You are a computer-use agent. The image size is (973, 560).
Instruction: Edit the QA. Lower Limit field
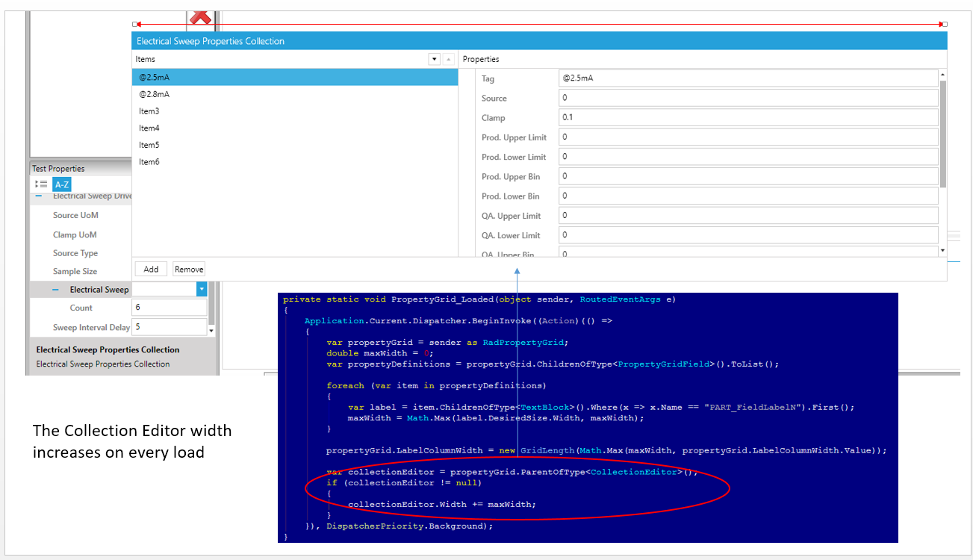(748, 235)
